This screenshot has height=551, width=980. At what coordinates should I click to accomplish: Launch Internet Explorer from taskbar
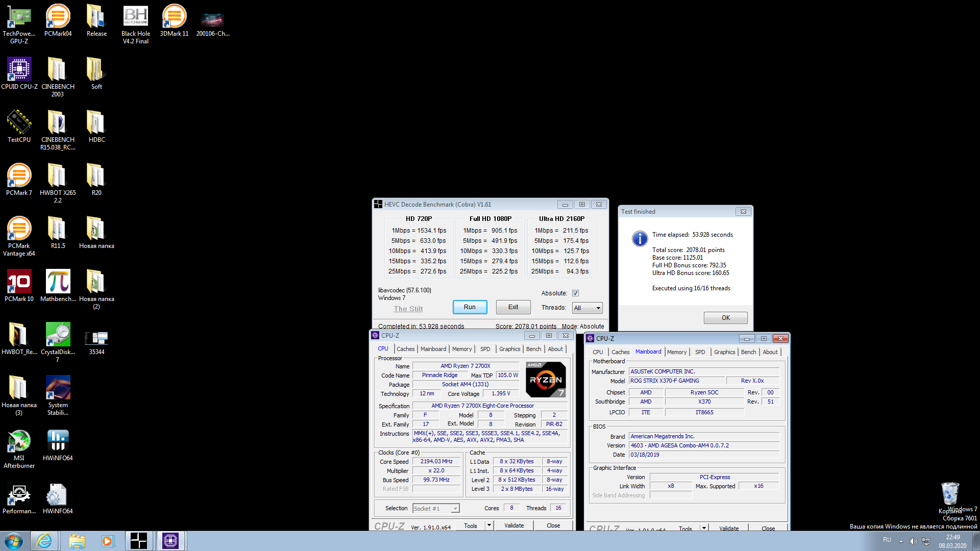(x=44, y=541)
